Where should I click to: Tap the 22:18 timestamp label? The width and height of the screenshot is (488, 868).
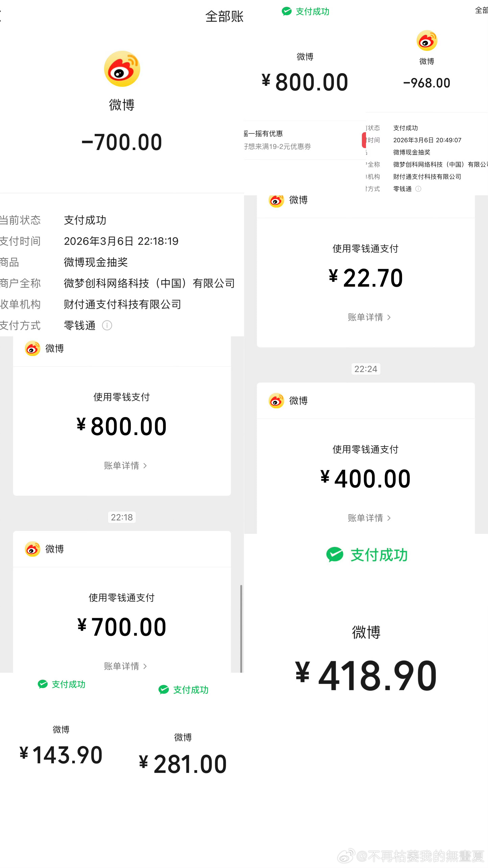(x=122, y=517)
